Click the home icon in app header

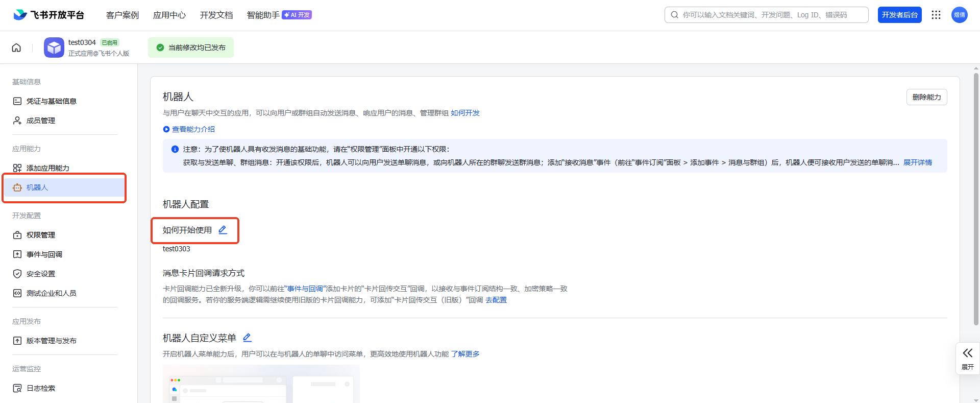[x=16, y=48]
